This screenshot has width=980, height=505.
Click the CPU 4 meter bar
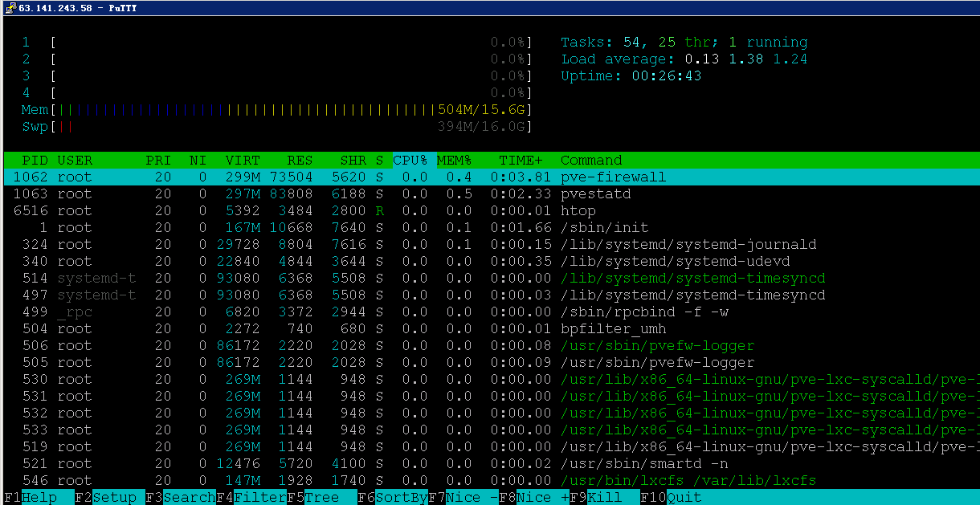tap(277, 92)
